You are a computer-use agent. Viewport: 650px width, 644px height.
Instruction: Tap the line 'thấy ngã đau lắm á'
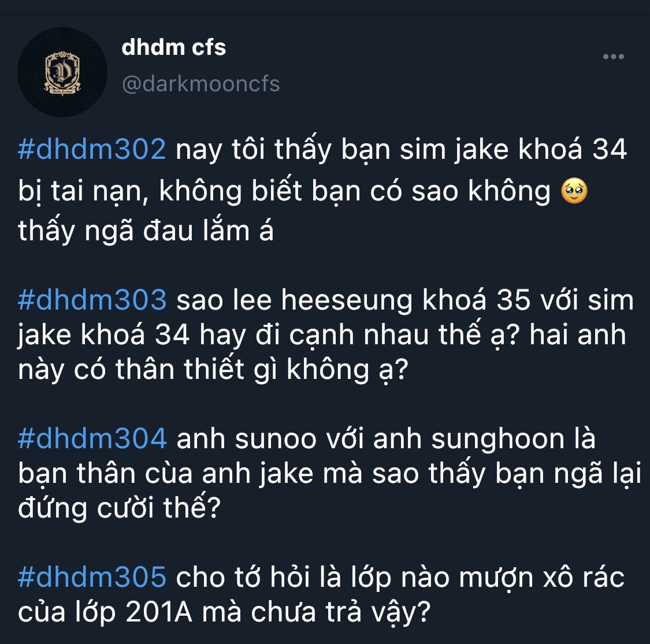(146, 230)
